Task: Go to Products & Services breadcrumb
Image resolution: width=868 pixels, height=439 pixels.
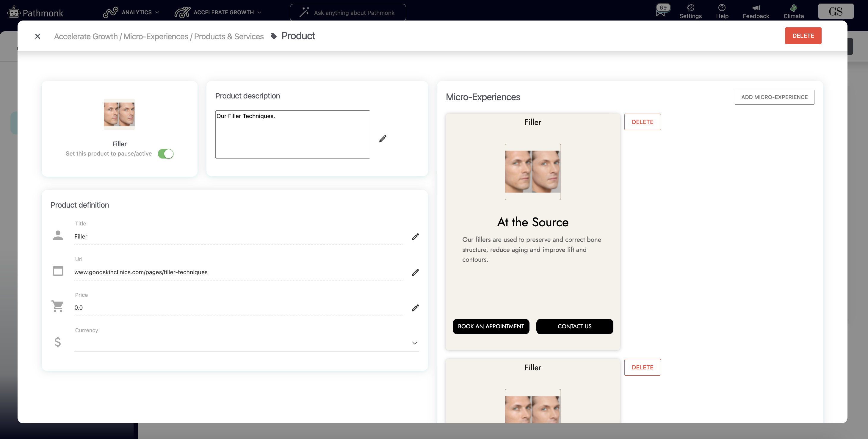Action: [228, 36]
